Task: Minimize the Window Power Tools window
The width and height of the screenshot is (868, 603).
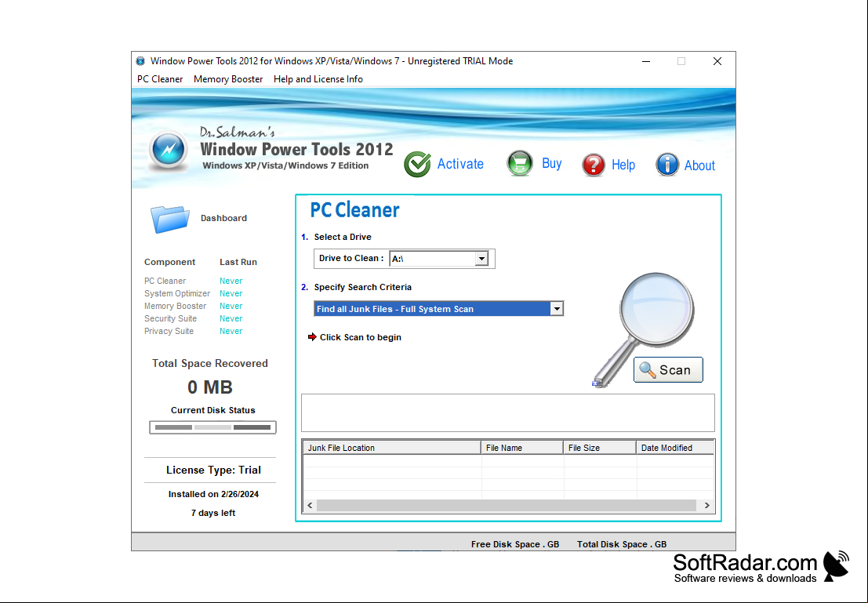Action: point(646,61)
